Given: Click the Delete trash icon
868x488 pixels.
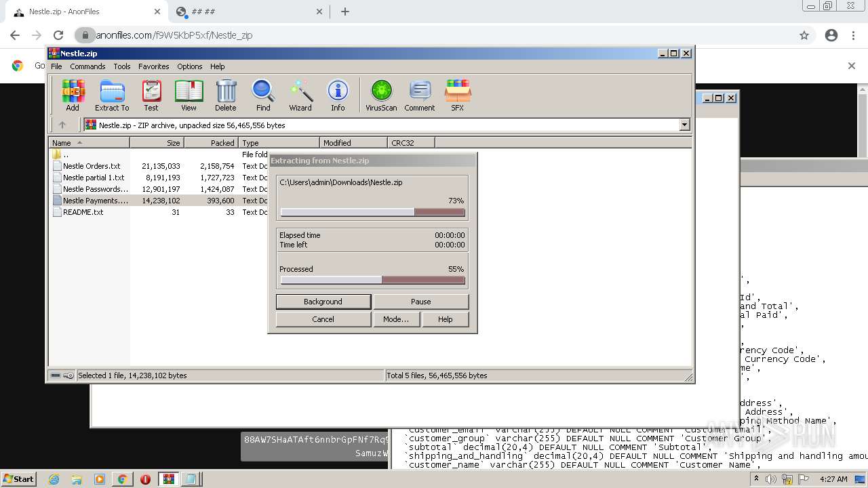Looking at the screenshot, I should (x=226, y=95).
